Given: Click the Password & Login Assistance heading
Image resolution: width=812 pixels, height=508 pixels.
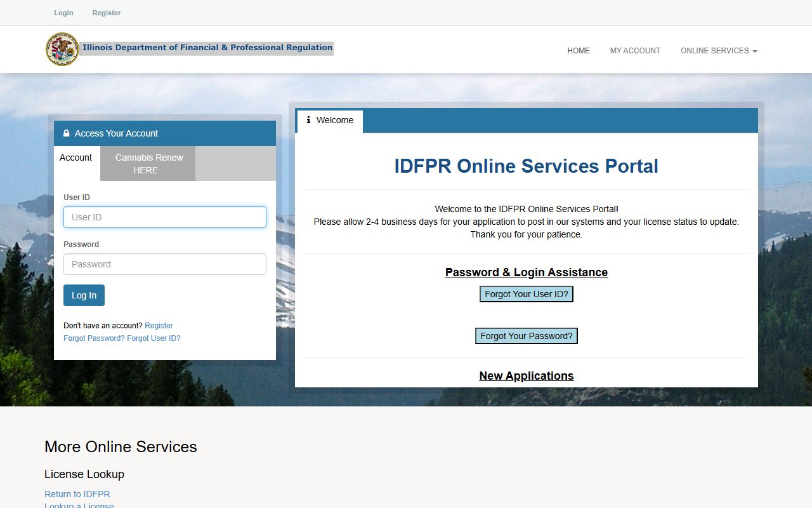Looking at the screenshot, I should [527, 272].
